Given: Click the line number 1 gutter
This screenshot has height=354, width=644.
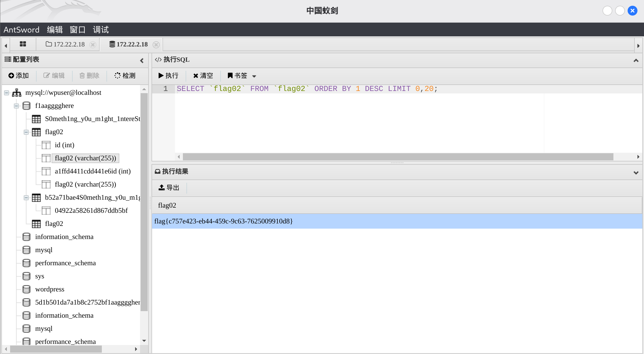Looking at the screenshot, I should (165, 89).
